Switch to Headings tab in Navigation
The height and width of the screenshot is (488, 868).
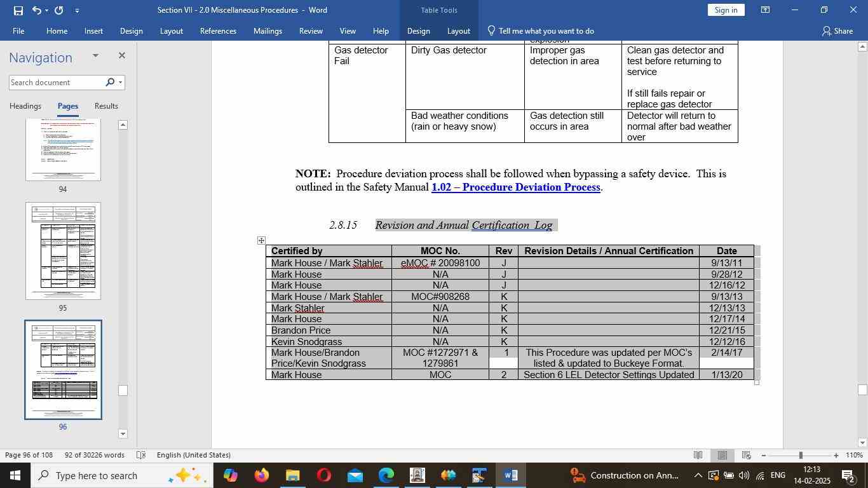click(x=25, y=106)
